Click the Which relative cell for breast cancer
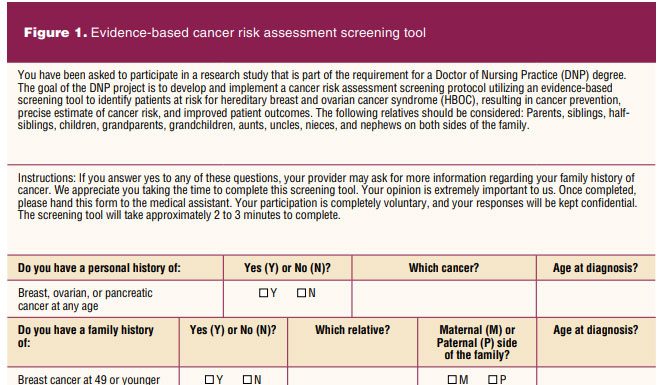Image resolution: width=663 pixels, height=385 pixels. point(352,377)
